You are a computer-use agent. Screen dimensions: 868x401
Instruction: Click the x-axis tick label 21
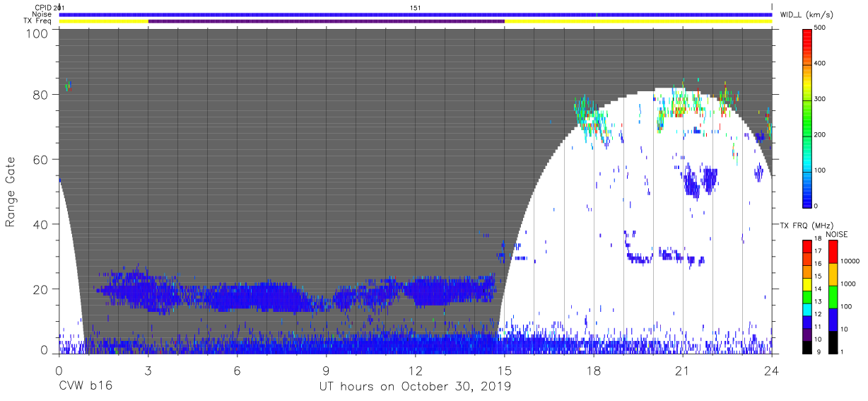tap(683, 371)
